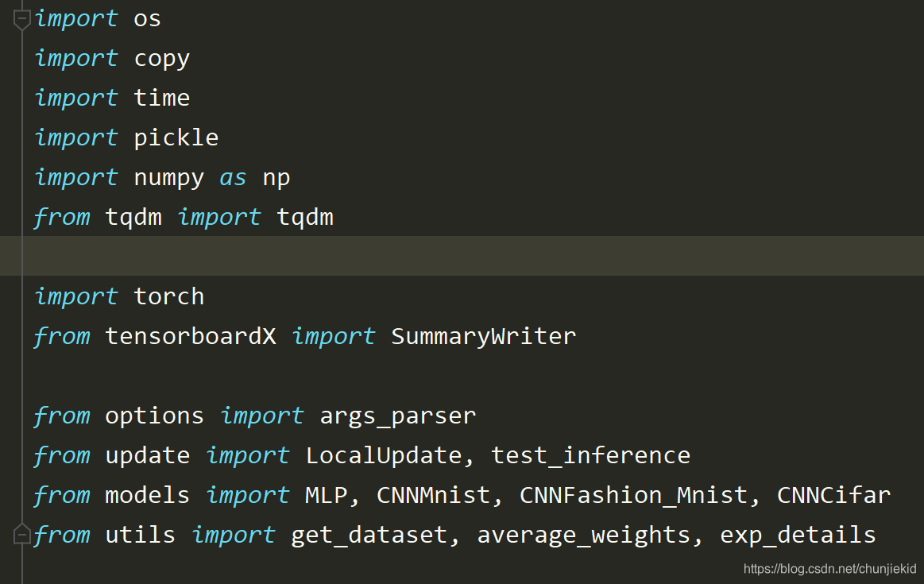Click on CNNFashion_Mnist in models import
Image resolution: width=924 pixels, height=584 pixels.
(633, 495)
